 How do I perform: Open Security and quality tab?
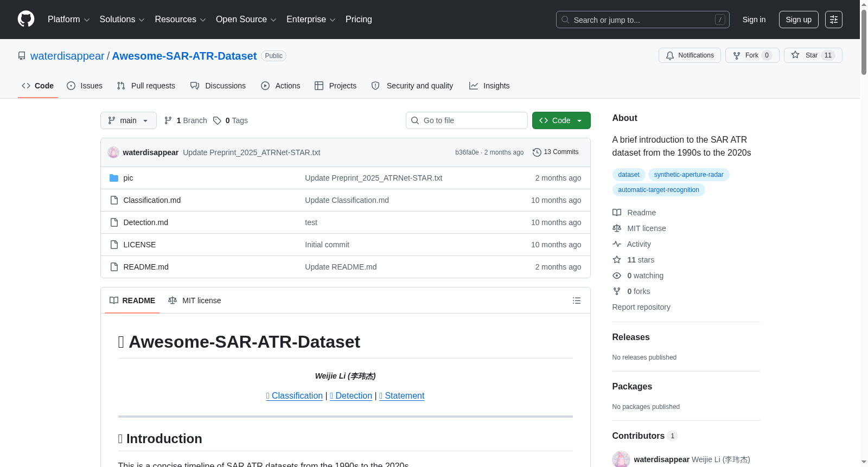pyautogui.click(x=412, y=86)
